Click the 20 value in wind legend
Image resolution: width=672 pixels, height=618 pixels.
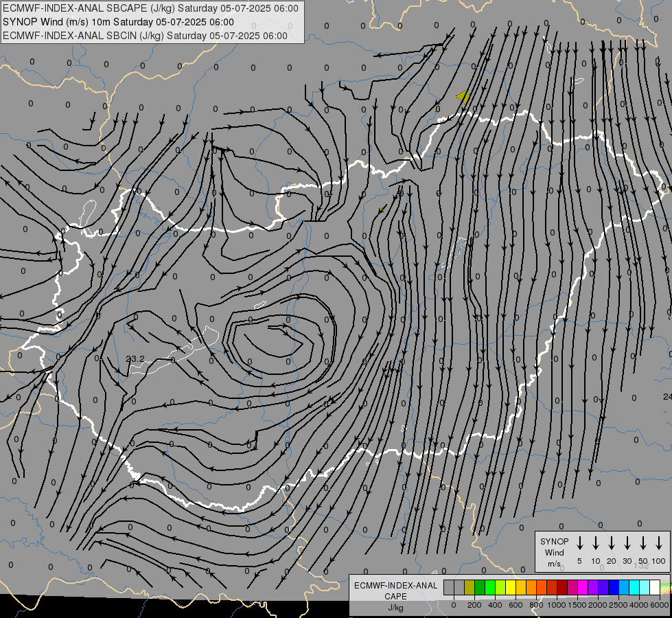pos(611,561)
